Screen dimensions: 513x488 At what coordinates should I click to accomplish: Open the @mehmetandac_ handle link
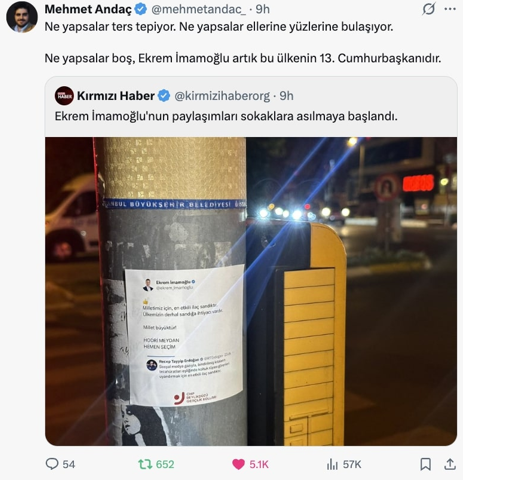pyautogui.click(x=199, y=9)
